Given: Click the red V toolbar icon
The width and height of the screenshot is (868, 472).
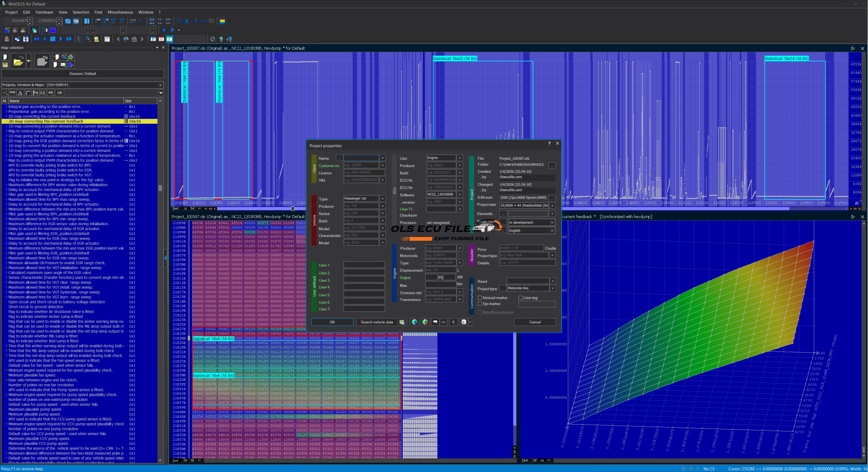Looking at the screenshot, I should click(161, 39).
